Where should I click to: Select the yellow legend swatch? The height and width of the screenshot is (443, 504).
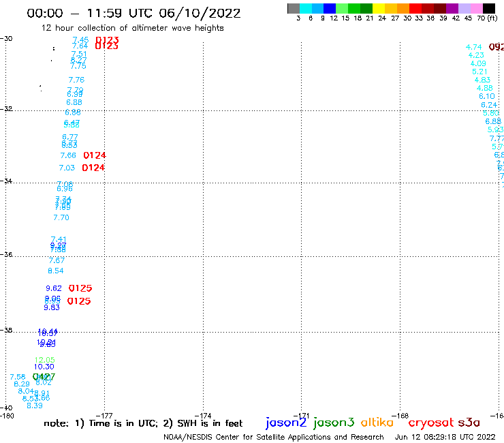pyautogui.click(x=379, y=8)
